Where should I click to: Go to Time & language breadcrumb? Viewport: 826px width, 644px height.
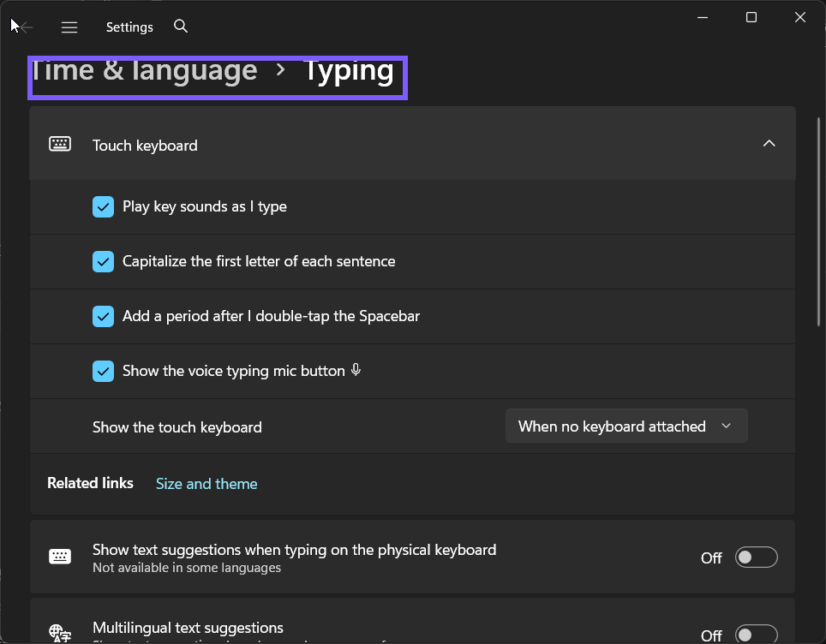144,71
